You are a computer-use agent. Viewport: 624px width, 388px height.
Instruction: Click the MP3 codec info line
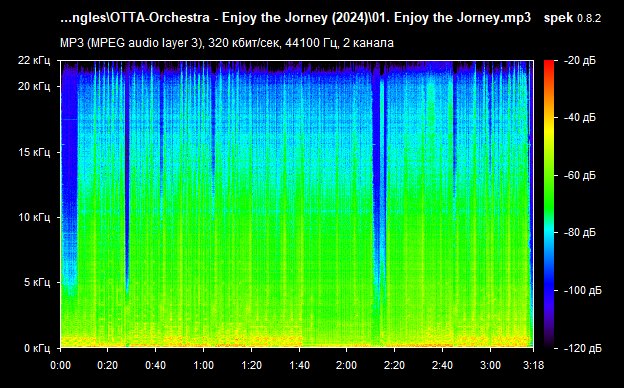coord(227,43)
